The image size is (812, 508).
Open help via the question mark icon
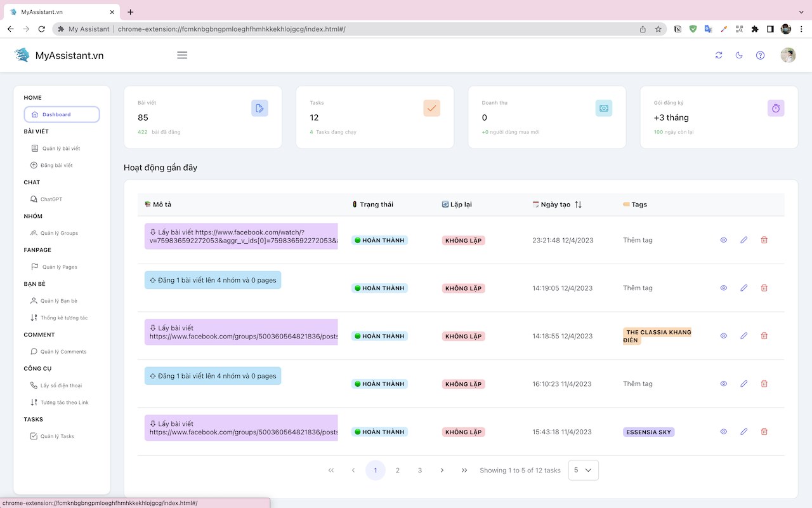click(760, 55)
